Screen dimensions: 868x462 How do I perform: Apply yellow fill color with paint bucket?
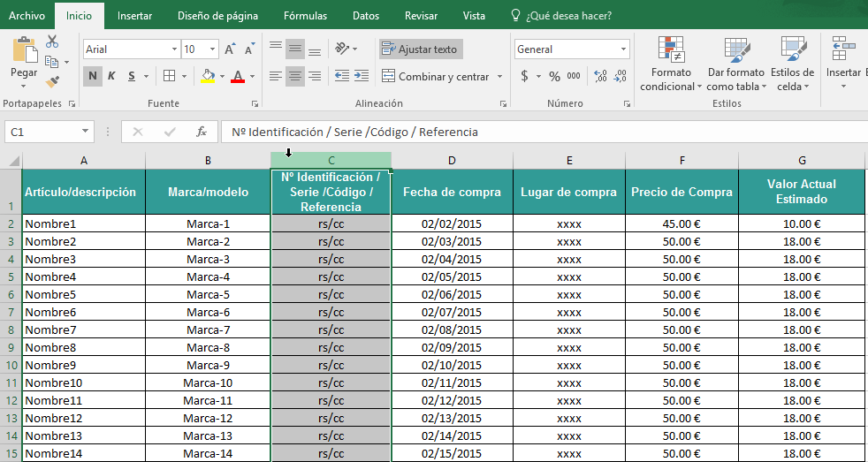[x=208, y=76]
